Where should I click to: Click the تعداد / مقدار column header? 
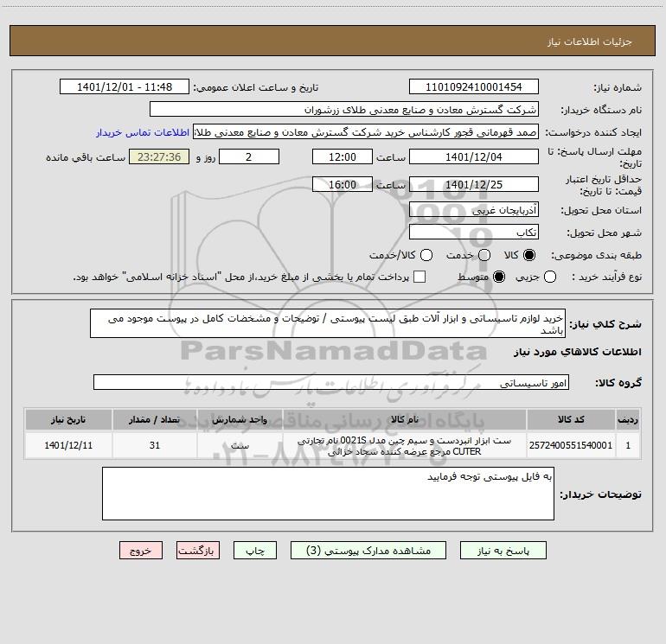tap(155, 420)
